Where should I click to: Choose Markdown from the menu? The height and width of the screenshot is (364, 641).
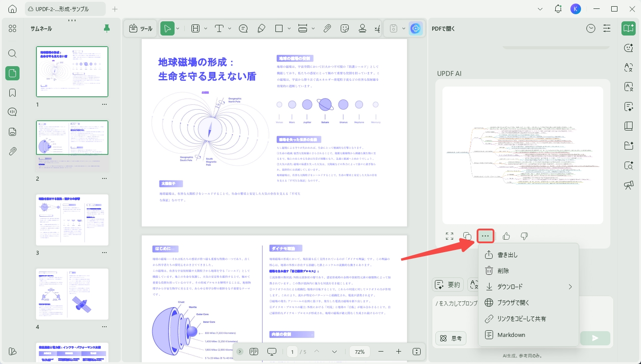[x=529, y=335]
